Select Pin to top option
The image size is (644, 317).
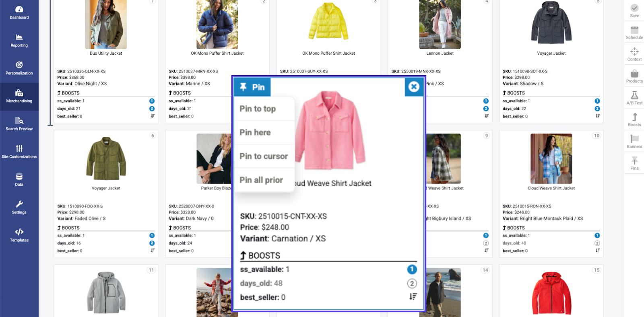pos(264,109)
